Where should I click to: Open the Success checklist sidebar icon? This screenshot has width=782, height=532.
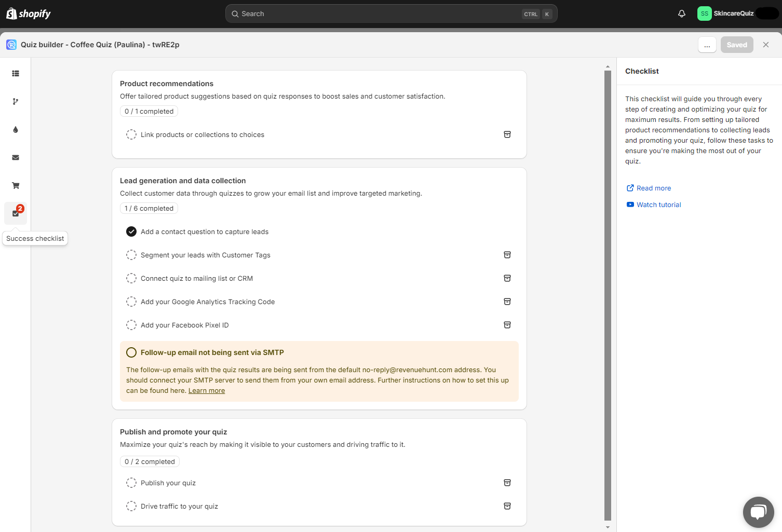click(16, 213)
